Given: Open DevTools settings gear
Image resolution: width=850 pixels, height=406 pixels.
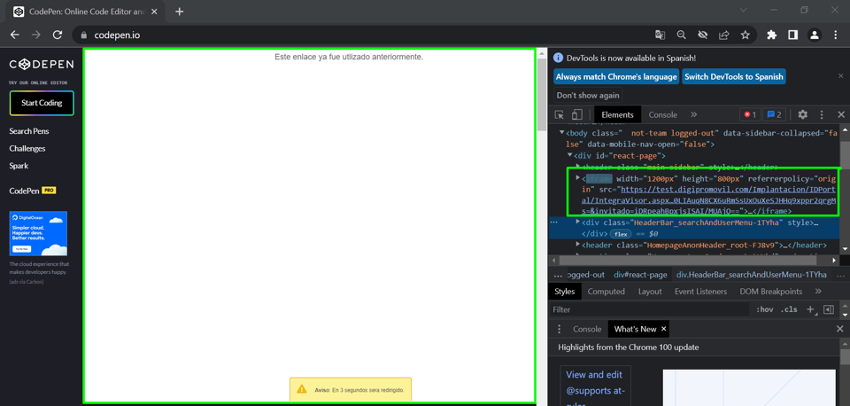Looking at the screenshot, I should (x=802, y=115).
